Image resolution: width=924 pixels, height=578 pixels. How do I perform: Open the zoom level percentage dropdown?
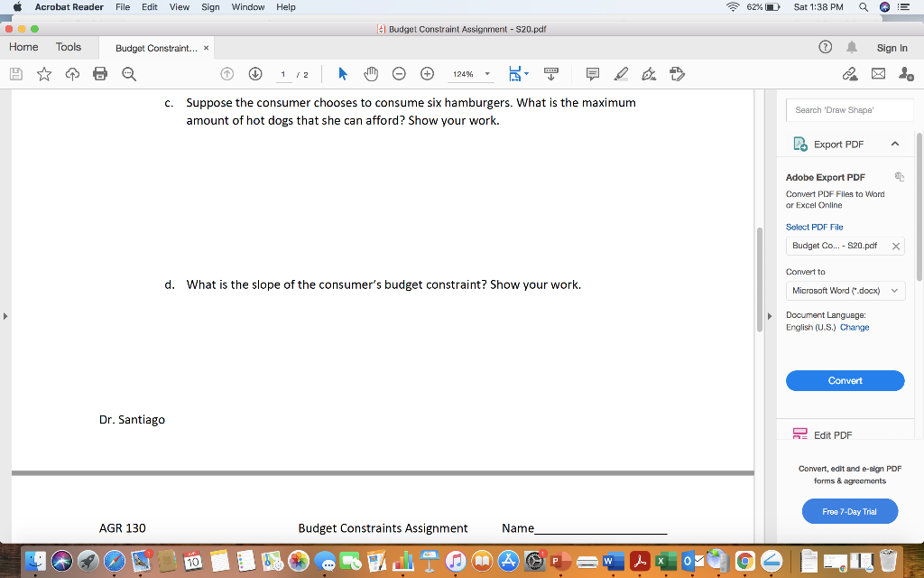470,74
